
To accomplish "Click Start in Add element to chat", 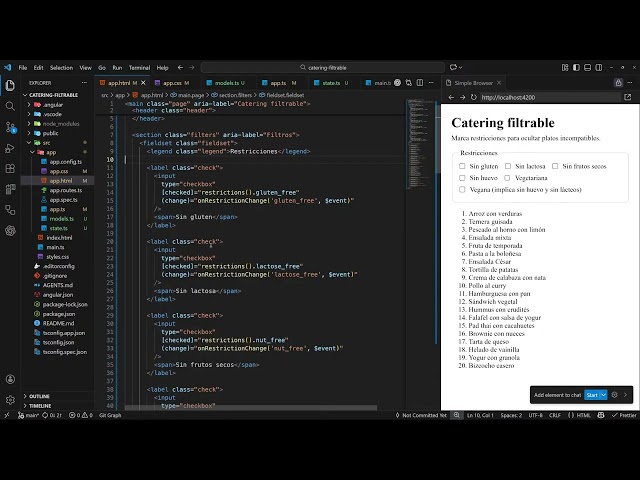I will coord(592,395).
